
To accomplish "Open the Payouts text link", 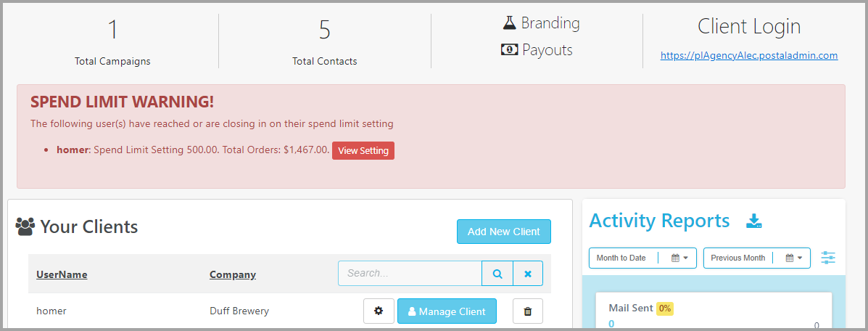I will tap(547, 50).
